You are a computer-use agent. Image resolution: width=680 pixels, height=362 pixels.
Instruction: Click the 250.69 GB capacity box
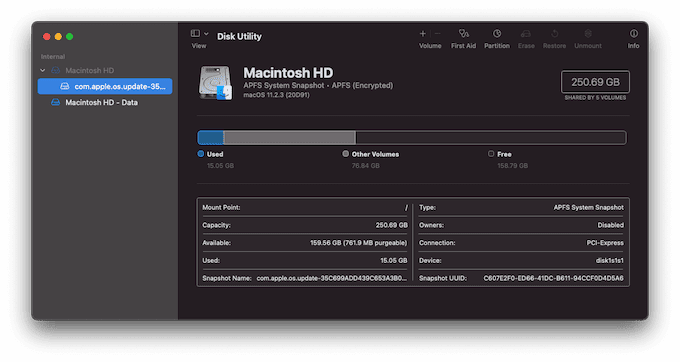595,82
